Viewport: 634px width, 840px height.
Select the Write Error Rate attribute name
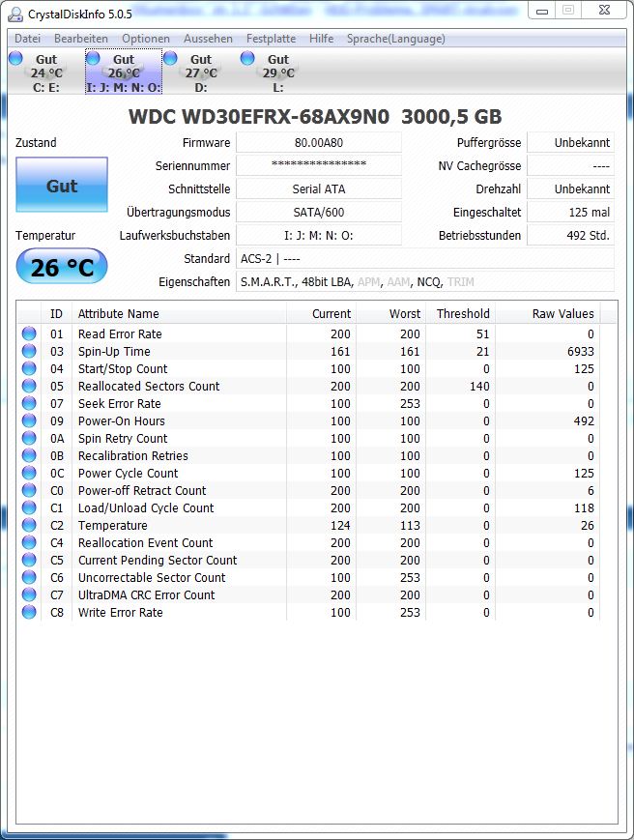coord(121,612)
